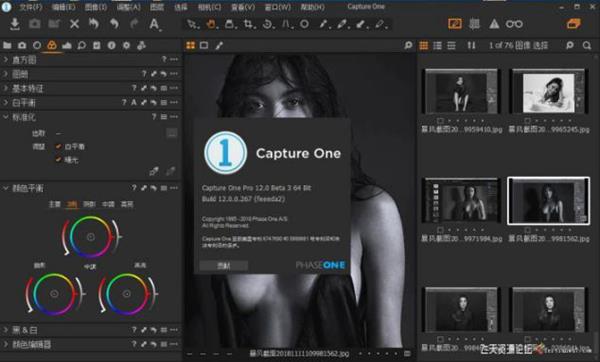Click the warning triangle icon
Image resolution: width=600 pixels, height=362 pixels.
pyautogui.click(x=494, y=24)
